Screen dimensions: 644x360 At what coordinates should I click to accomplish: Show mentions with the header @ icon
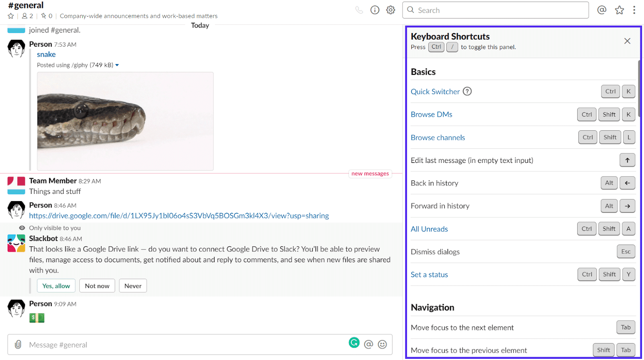click(x=601, y=10)
